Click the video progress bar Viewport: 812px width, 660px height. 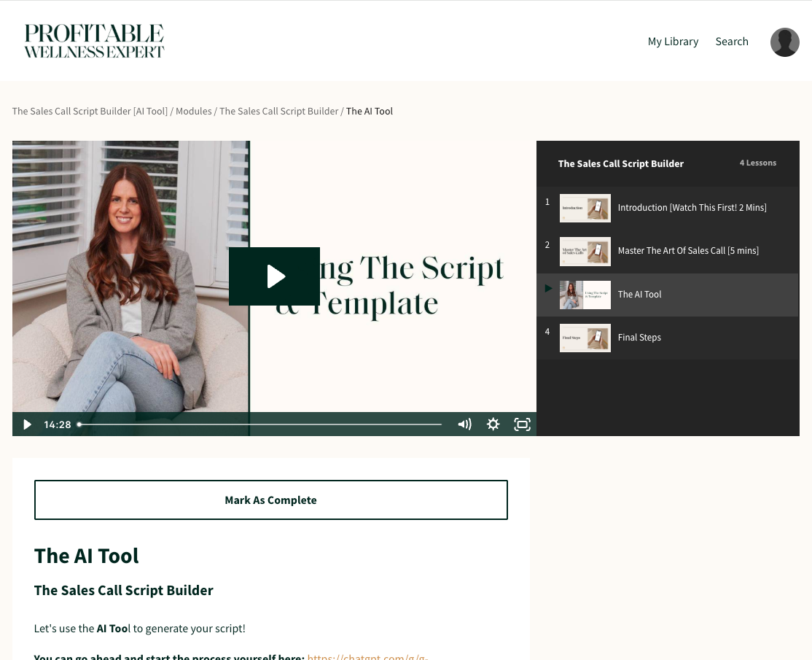259,424
